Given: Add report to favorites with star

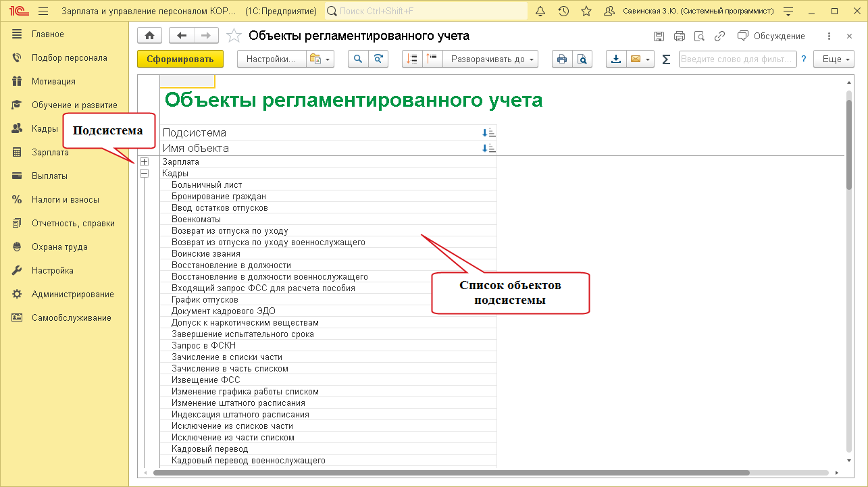Looking at the screenshot, I should pyautogui.click(x=233, y=36).
